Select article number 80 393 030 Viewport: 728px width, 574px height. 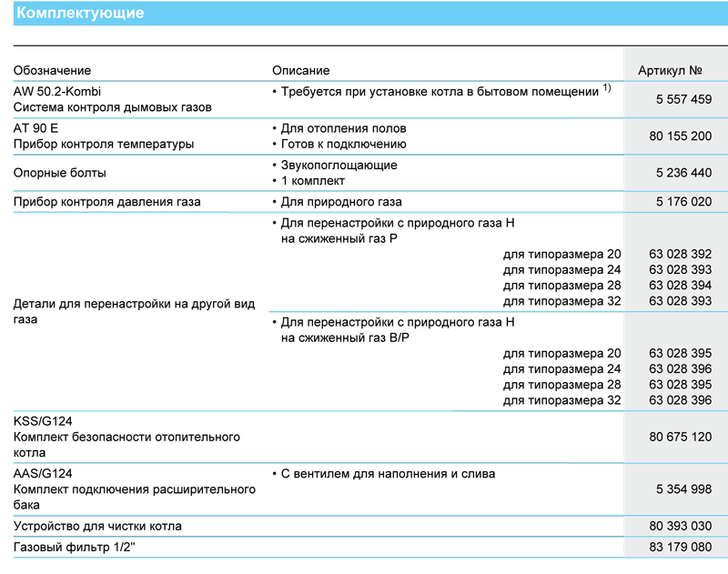pyautogui.click(x=680, y=526)
